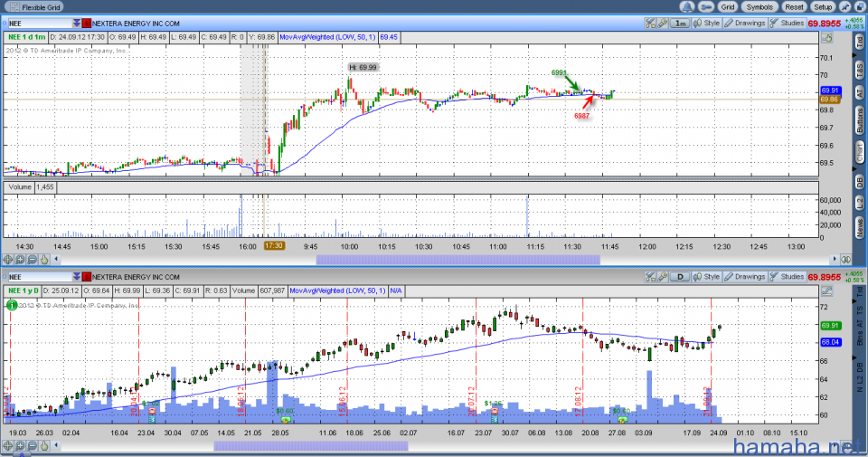Open the Style menu of upper chart
868x457 pixels.
(x=707, y=24)
